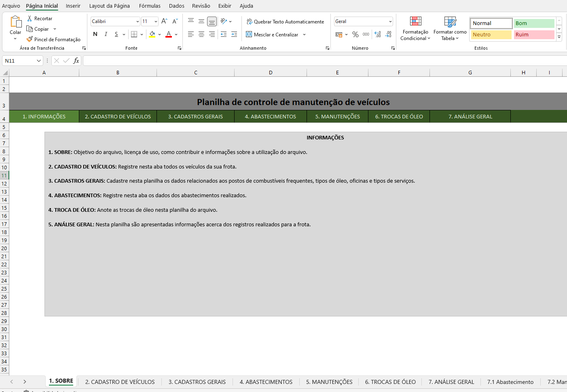Open the Calibri font name dropdown
Image resolution: width=567 pixels, height=392 pixels.
[x=138, y=21]
